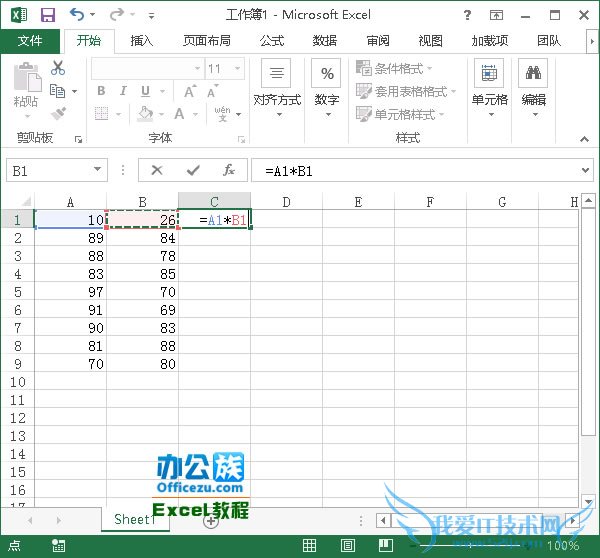Switch to the 插入 ribbon tab
The height and width of the screenshot is (558, 600).
(143, 41)
